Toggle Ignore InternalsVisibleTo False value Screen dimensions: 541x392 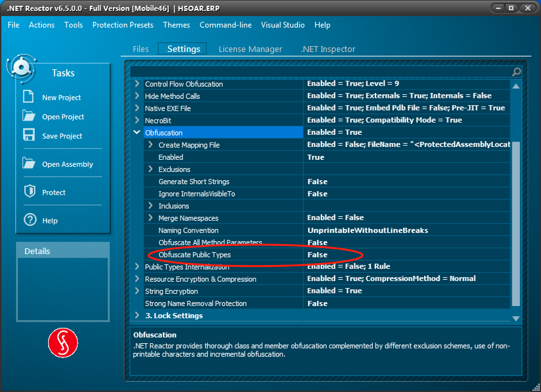(407, 194)
